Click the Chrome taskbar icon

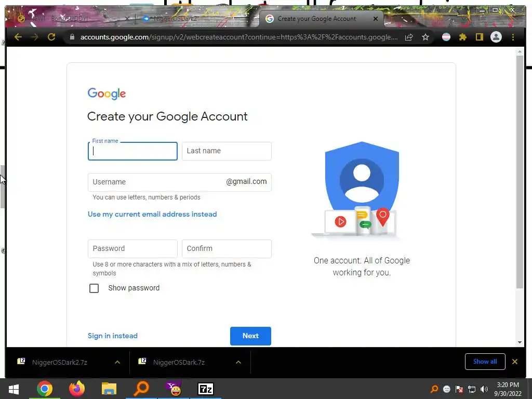(45, 389)
